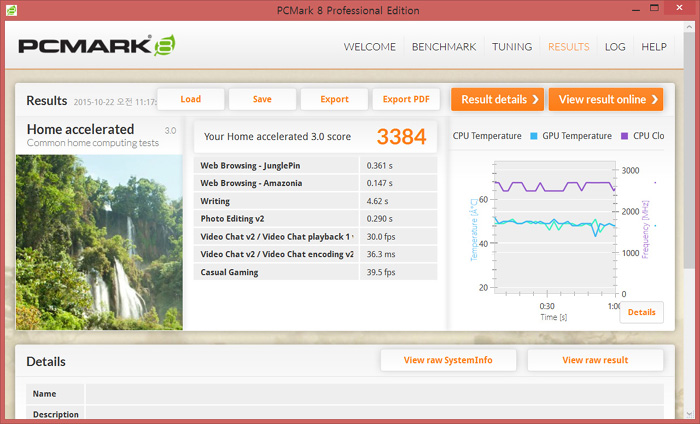Click View raw SystemInfo
Image resolution: width=700 pixels, height=424 pixels.
[x=446, y=360]
